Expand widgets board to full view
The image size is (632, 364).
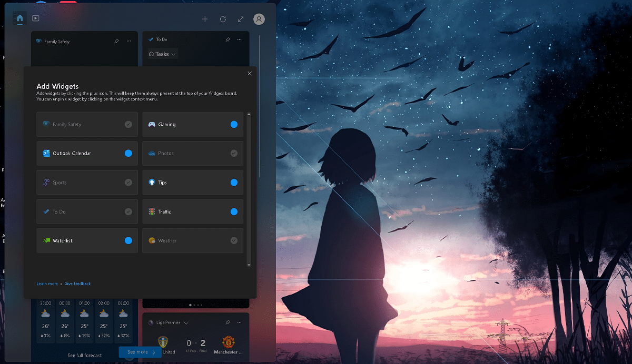(x=241, y=19)
